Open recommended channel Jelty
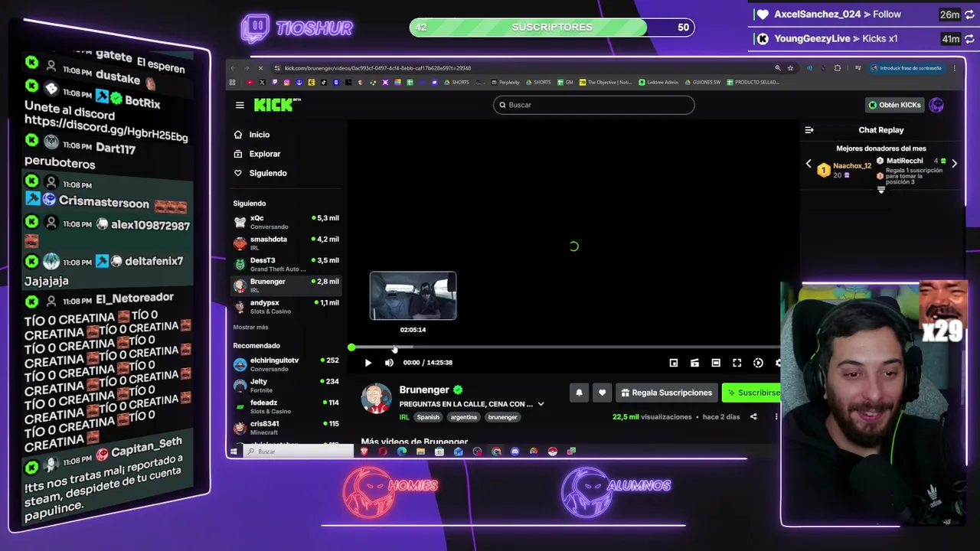Viewport: 980px width, 551px height. tap(286, 385)
